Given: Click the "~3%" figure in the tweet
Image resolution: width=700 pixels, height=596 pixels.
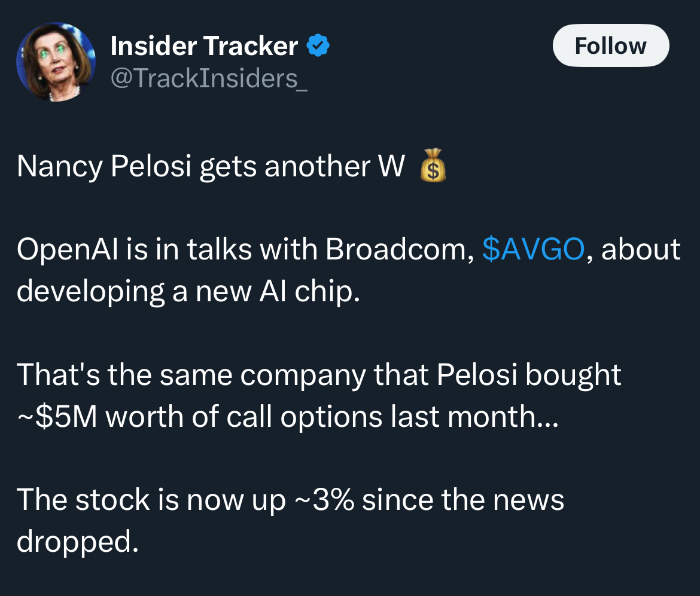Looking at the screenshot, I should [x=324, y=500].
